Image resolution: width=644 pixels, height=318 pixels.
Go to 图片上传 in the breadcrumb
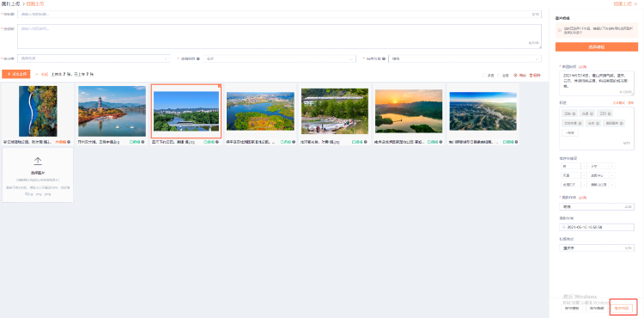[x=9, y=3]
